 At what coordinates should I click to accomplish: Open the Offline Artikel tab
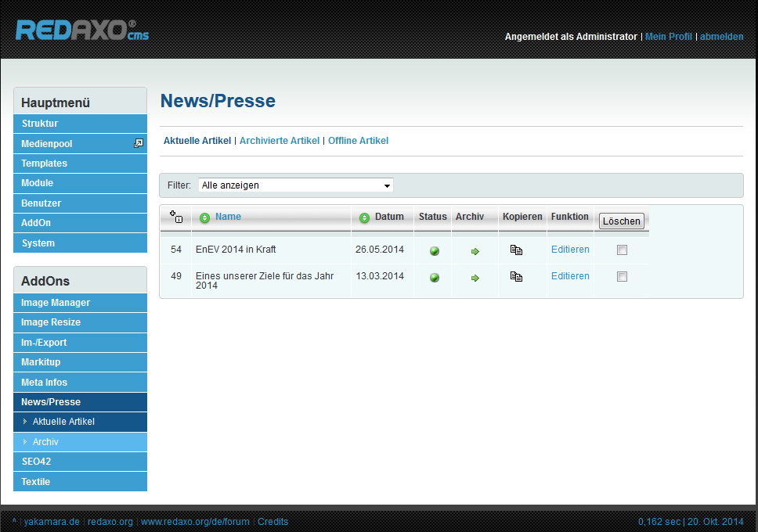coord(358,141)
